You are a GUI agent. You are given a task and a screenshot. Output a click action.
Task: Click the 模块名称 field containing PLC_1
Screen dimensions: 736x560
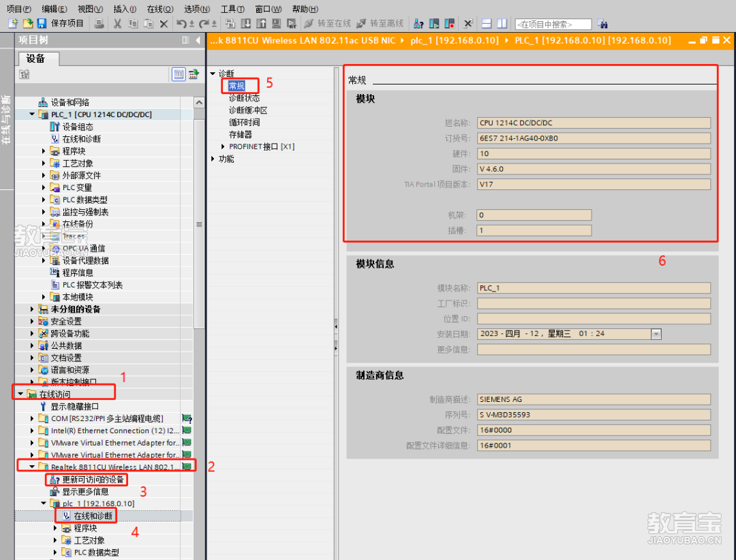tap(593, 288)
